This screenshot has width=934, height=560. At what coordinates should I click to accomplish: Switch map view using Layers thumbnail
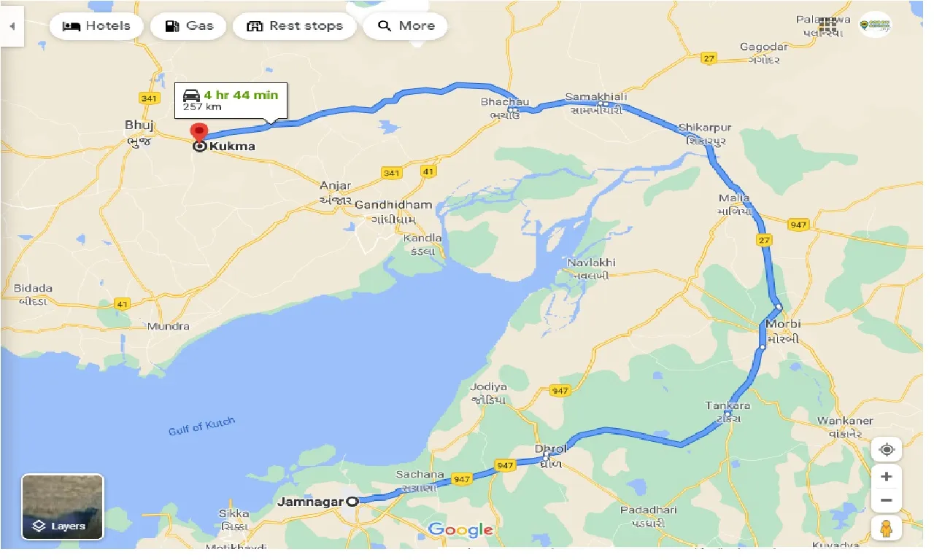point(63,507)
